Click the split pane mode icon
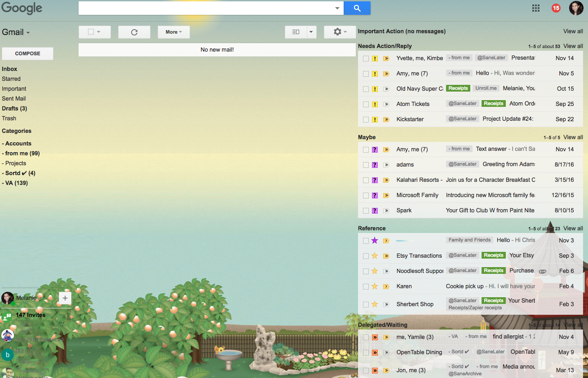 tap(296, 32)
